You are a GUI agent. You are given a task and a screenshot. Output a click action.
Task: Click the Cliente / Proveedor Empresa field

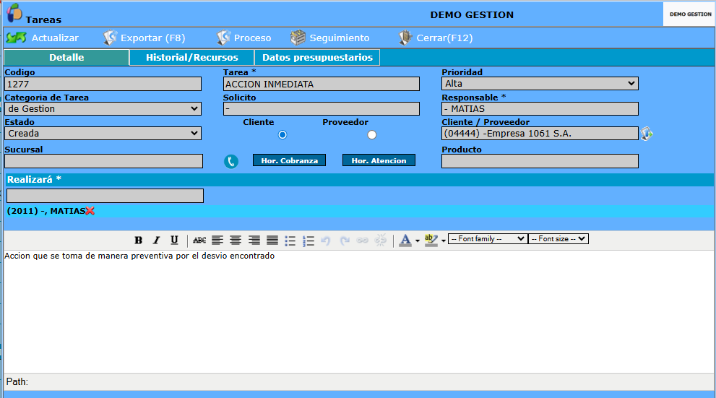click(x=540, y=133)
